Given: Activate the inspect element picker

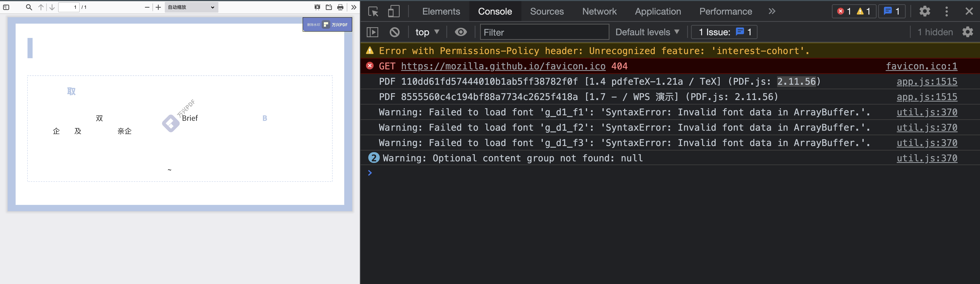Looking at the screenshot, I should pyautogui.click(x=373, y=11).
